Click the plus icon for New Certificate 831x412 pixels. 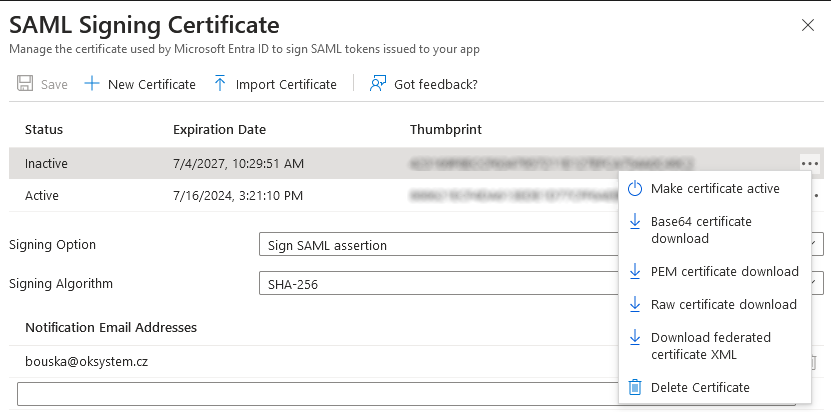(x=92, y=84)
